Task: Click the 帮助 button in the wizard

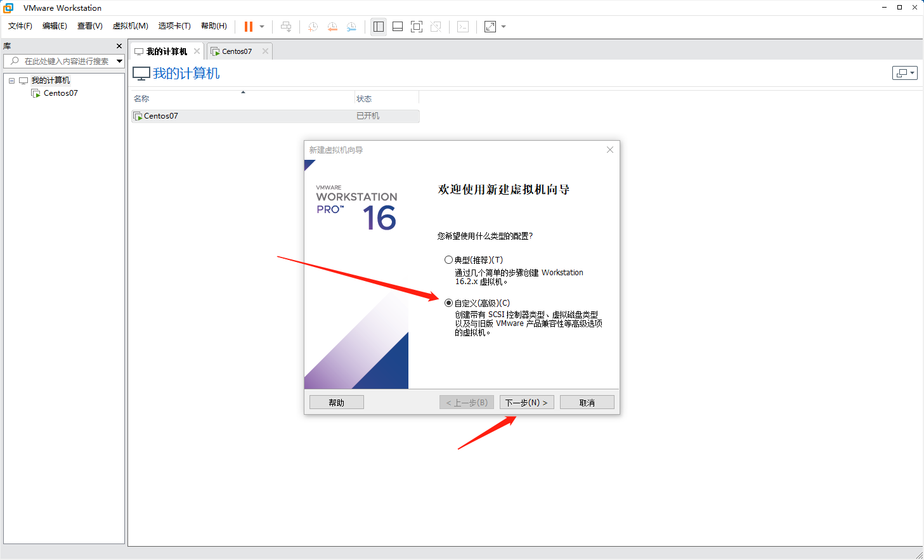Action: 337,403
